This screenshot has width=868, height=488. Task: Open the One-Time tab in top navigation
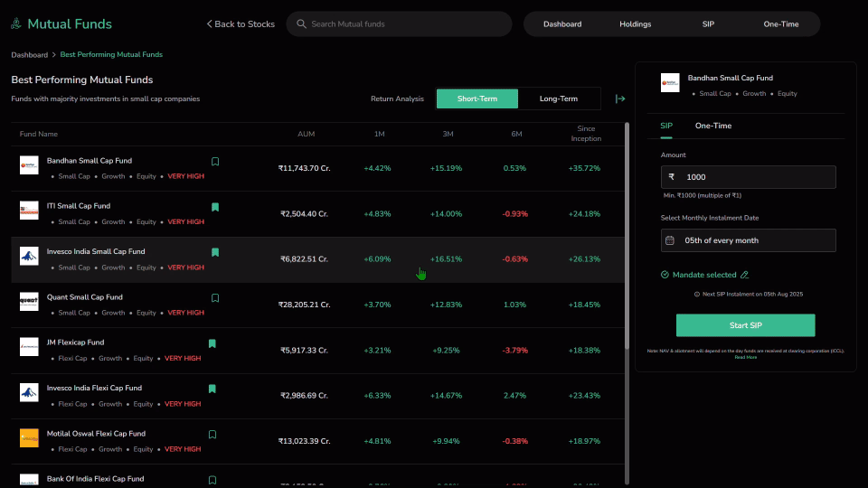pyautogui.click(x=780, y=24)
